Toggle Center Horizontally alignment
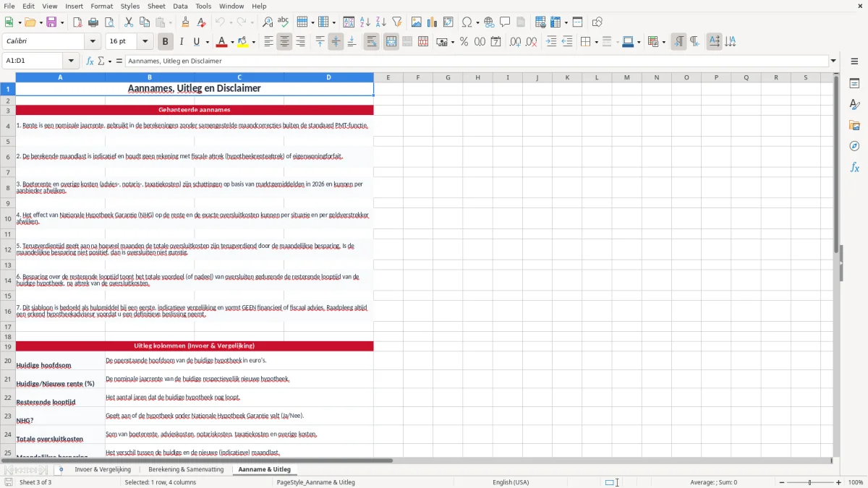This screenshot has height=488, width=868. [x=284, y=42]
